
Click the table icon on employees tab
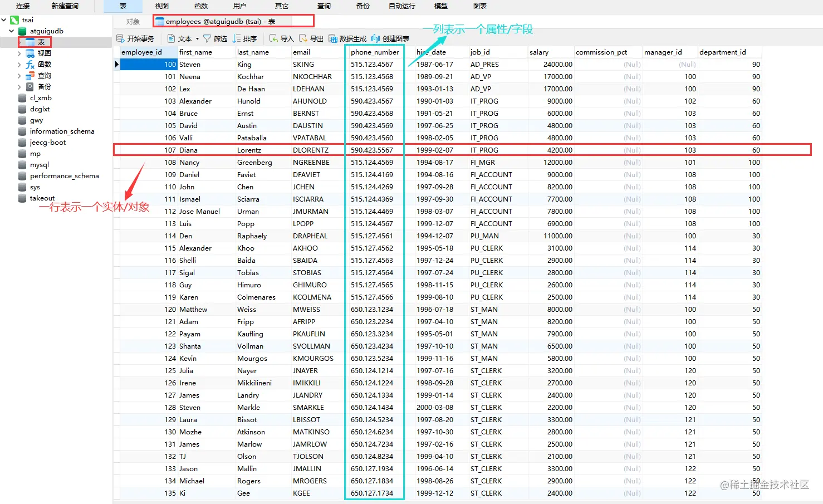point(160,22)
